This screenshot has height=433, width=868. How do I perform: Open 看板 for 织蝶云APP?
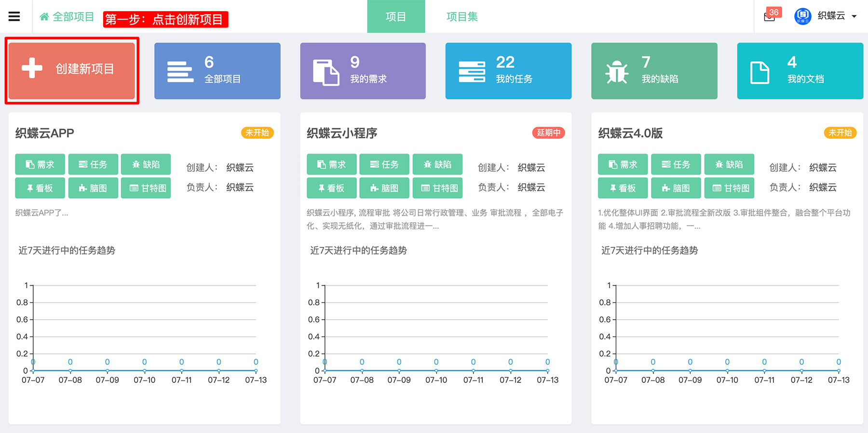coord(40,188)
